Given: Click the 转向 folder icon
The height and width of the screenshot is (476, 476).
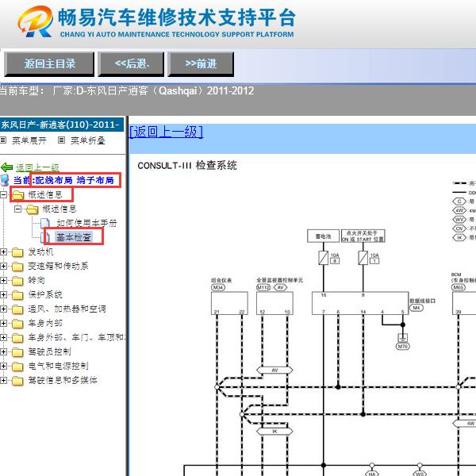Looking at the screenshot, I should pyautogui.click(x=17, y=281).
